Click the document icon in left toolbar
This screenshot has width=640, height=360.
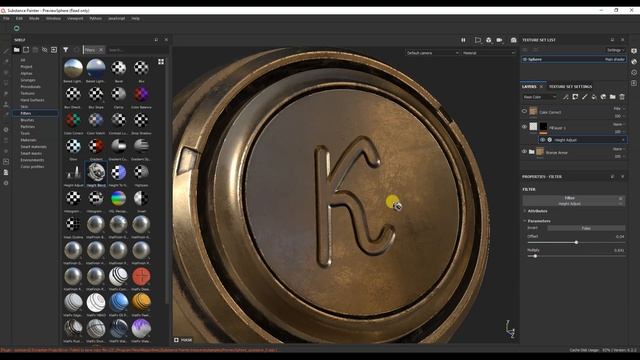6,173
